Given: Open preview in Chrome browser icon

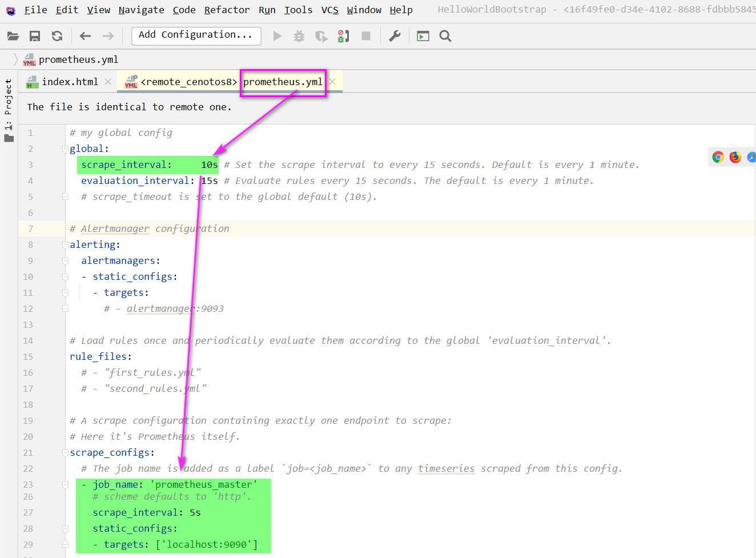Looking at the screenshot, I should [718, 157].
